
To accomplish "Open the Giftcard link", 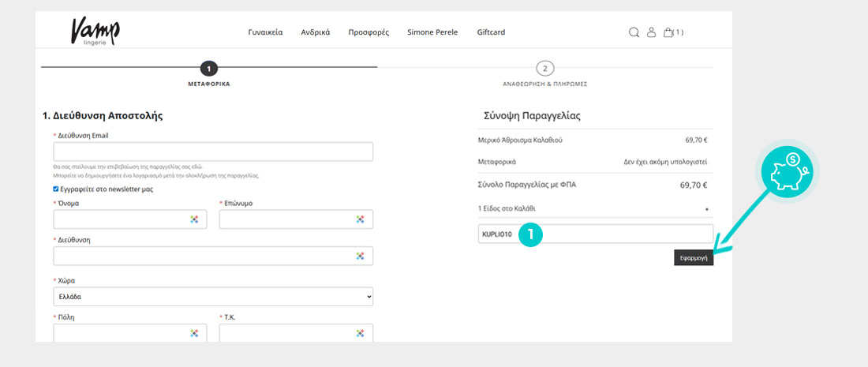I will [x=491, y=32].
